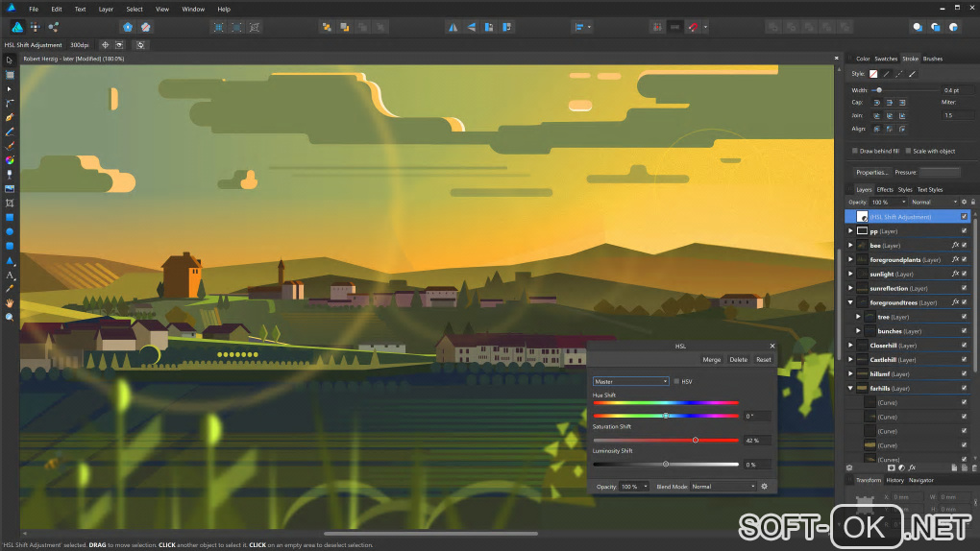This screenshot has height=551, width=980.
Task: Open the HSL Opacity 100% dropdown
Action: pyautogui.click(x=634, y=486)
